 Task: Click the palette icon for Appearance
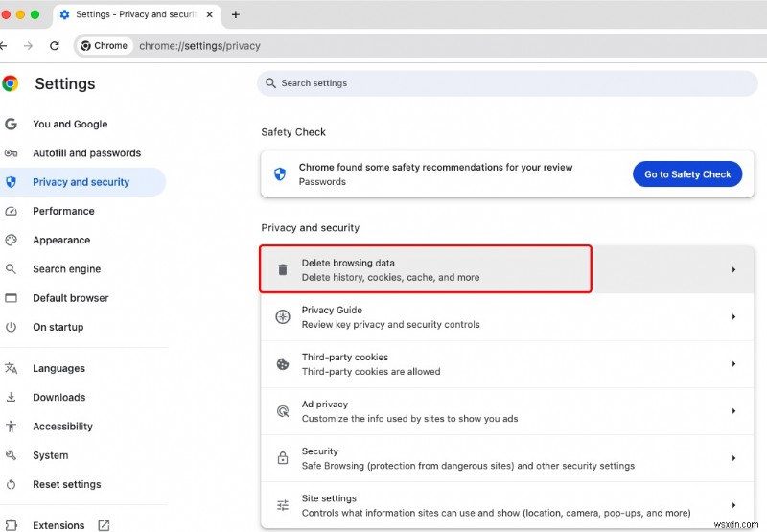coord(11,240)
